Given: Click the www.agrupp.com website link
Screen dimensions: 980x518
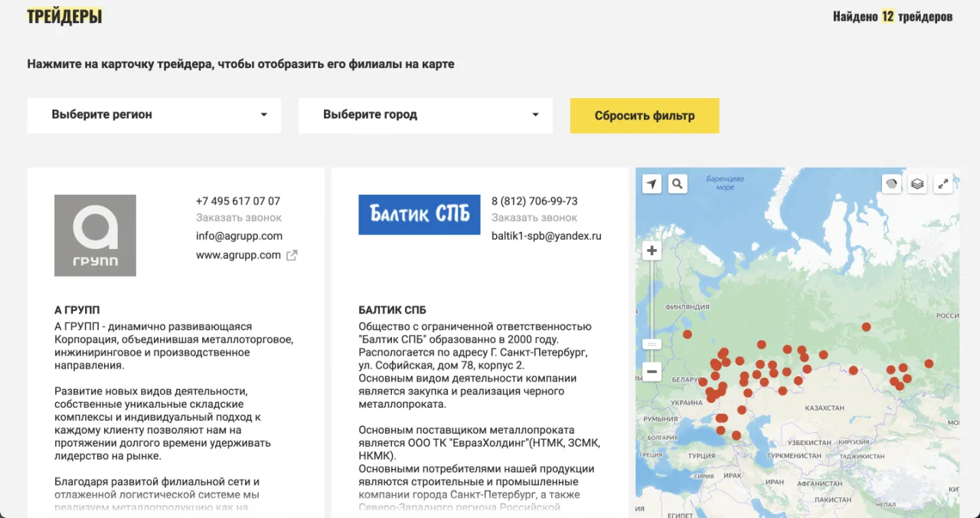Looking at the screenshot, I should click(x=237, y=255).
